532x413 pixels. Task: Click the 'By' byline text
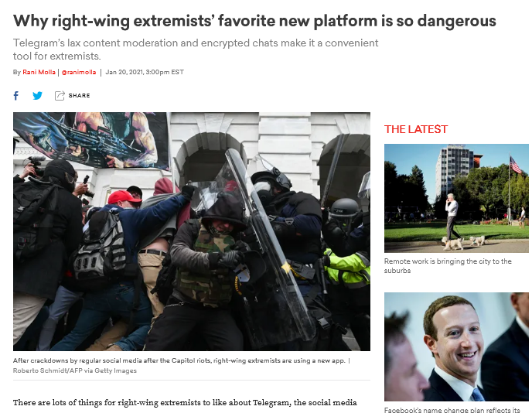17,72
